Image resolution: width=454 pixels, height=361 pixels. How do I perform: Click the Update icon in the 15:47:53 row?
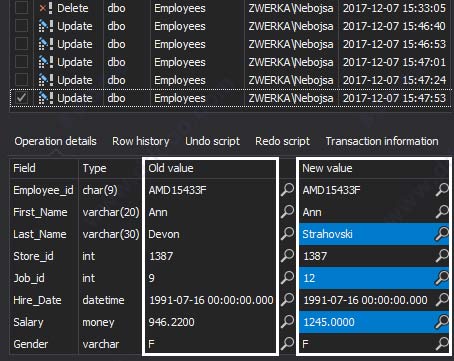(46, 98)
